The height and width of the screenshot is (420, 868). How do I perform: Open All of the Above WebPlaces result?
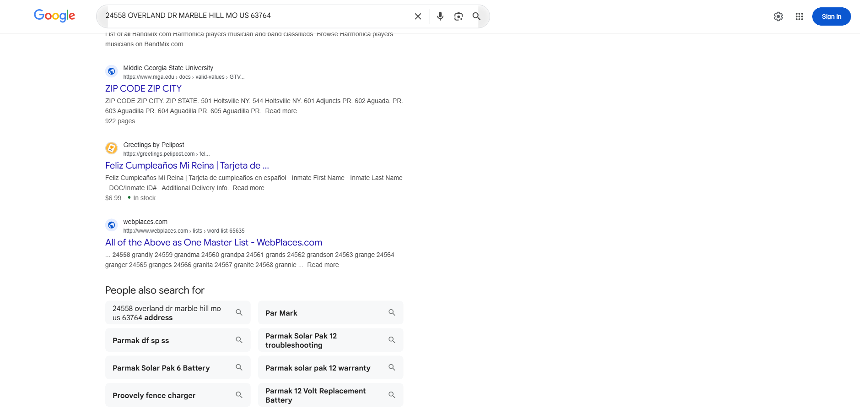tap(214, 242)
